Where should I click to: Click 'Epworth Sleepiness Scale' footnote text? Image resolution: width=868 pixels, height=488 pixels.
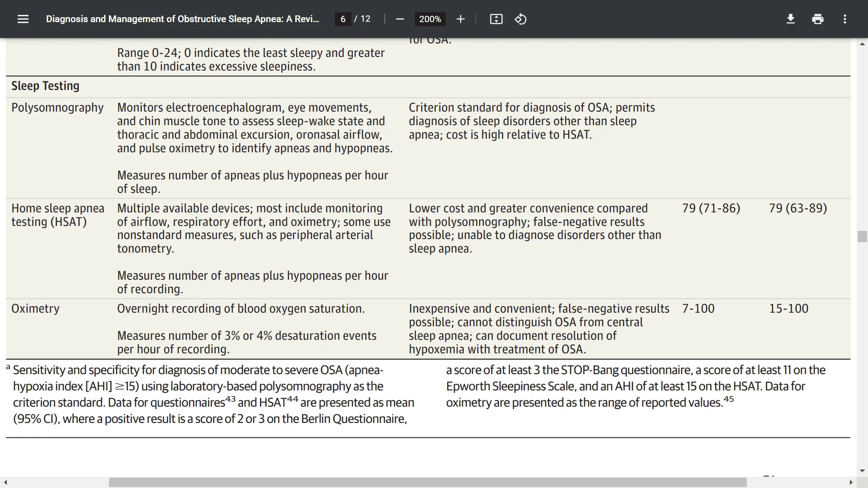pos(511,386)
